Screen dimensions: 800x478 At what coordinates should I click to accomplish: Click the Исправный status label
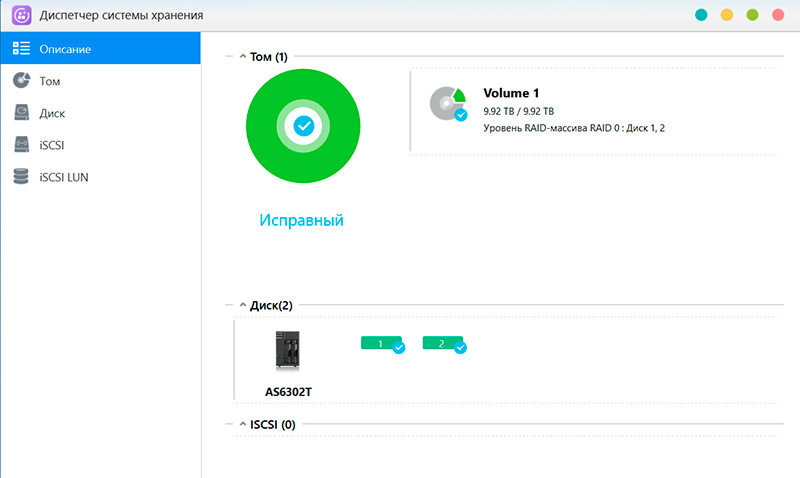pyautogui.click(x=301, y=220)
